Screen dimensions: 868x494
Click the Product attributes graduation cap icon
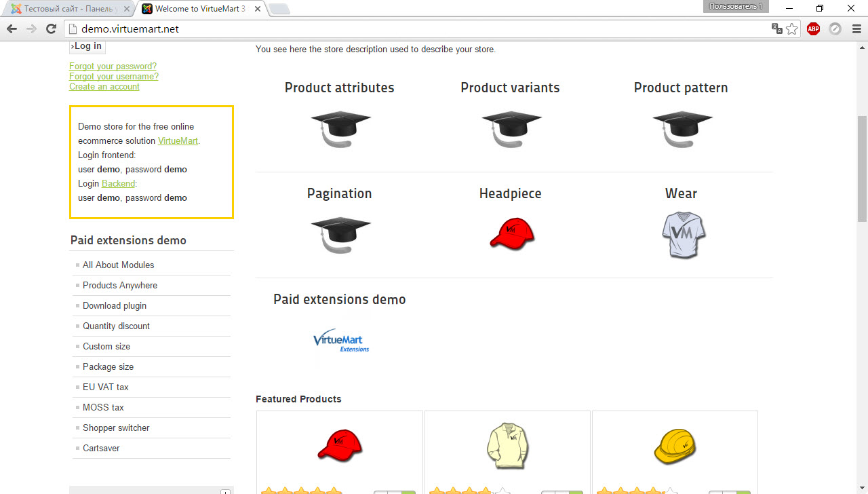(340, 129)
